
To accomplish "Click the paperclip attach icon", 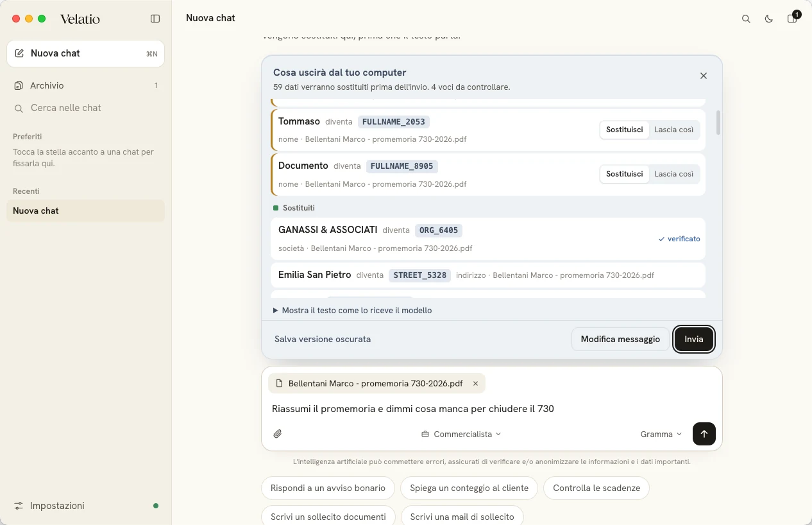I will (278, 434).
